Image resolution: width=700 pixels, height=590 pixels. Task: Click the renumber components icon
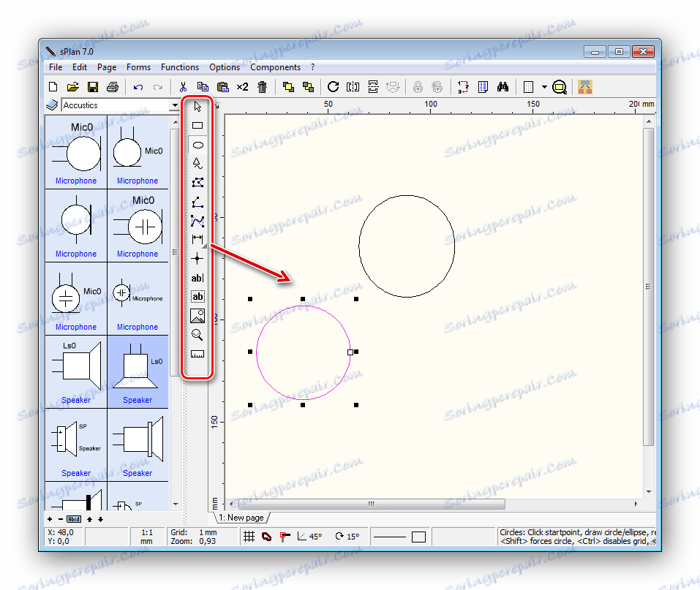click(x=463, y=87)
